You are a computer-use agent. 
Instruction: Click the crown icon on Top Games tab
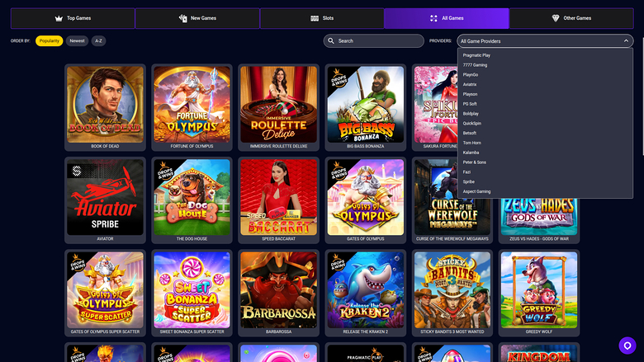click(59, 18)
